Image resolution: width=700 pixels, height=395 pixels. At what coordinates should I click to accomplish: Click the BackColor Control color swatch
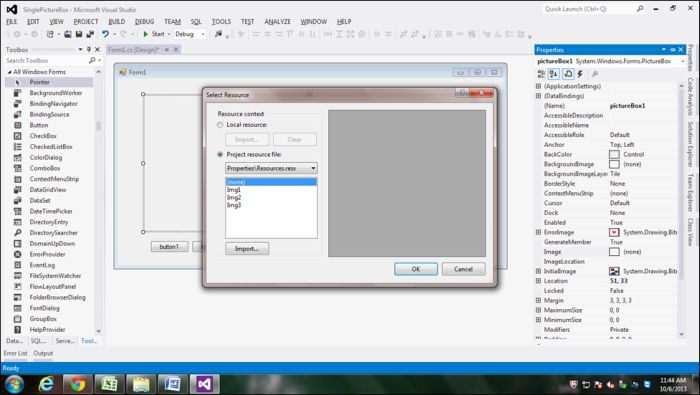pyautogui.click(x=614, y=154)
